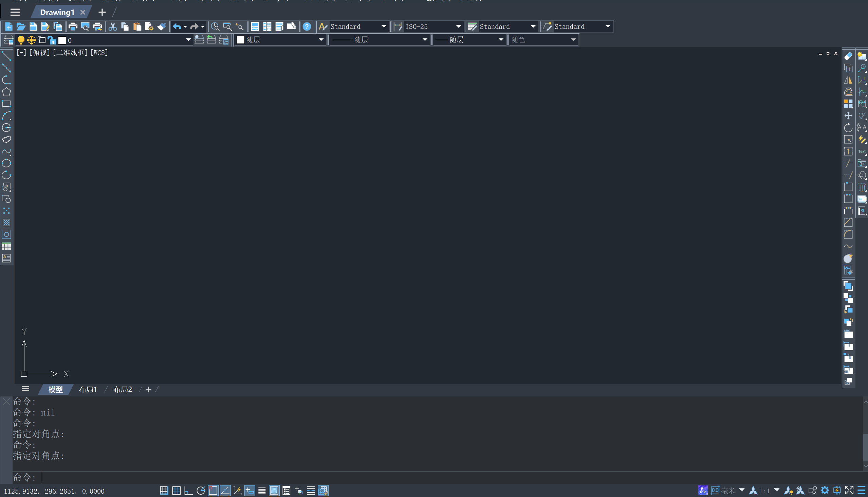
Task: Switch to 布局1 tab
Action: pyautogui.click(x=88, y=389)
